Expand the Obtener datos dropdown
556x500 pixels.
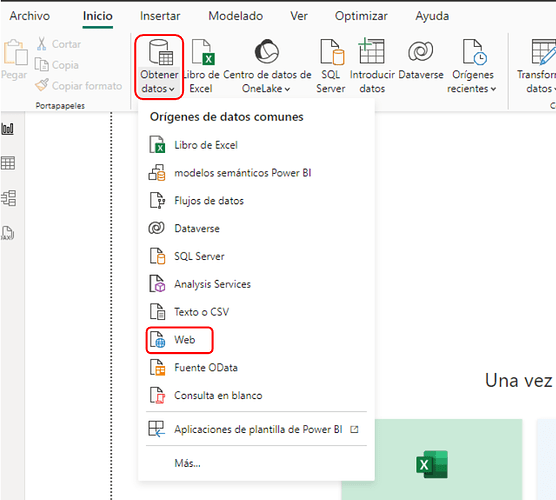click(159, 67)
